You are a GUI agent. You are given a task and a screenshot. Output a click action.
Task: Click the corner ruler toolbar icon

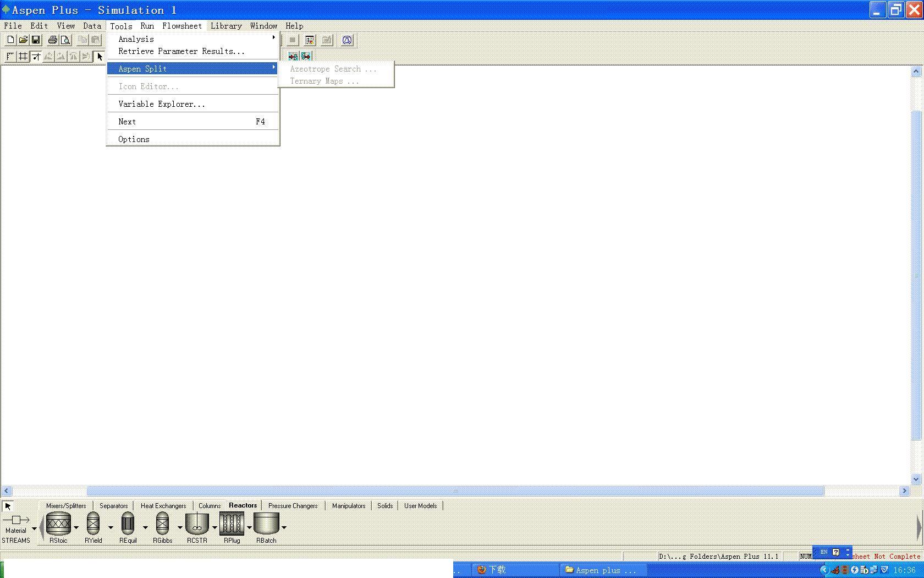10,56
